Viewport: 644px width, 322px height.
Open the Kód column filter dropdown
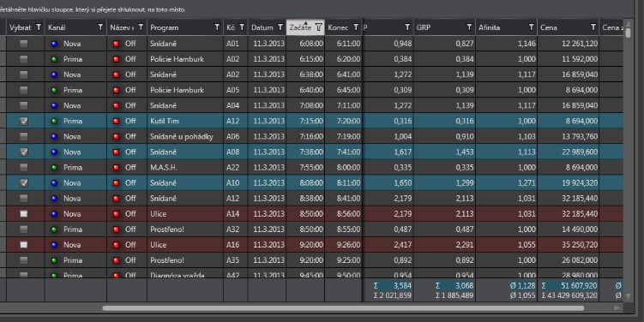coord(242,27)
